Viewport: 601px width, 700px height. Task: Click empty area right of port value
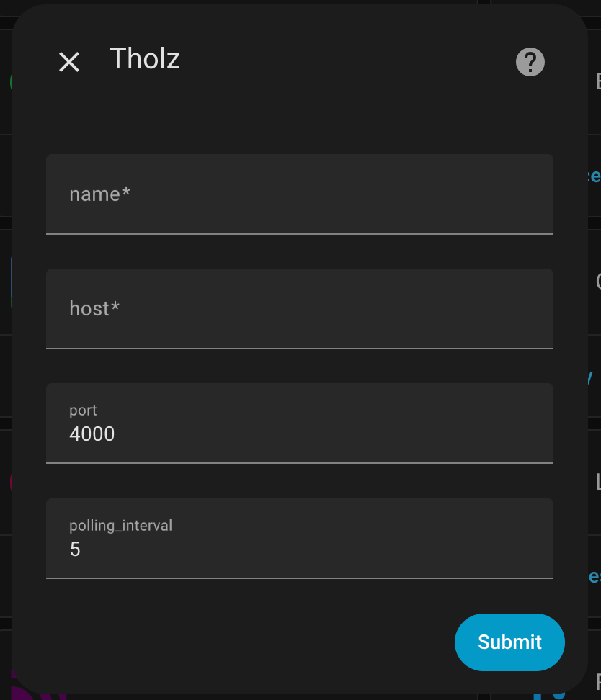(x=402, y=434)
